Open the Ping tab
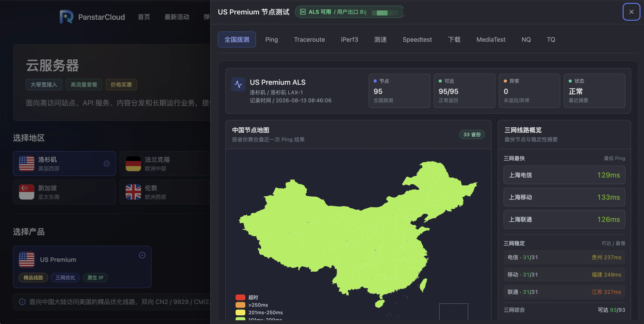 click(272, 40)
